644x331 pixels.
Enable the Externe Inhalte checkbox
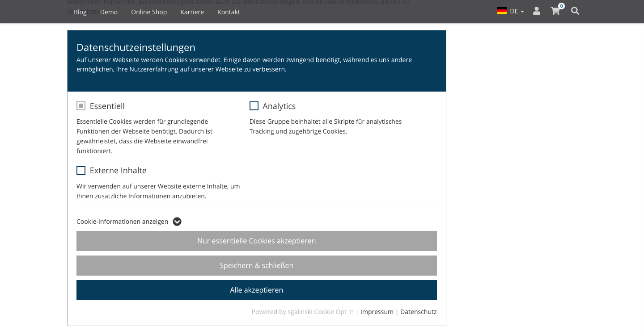tap(81, 171)
